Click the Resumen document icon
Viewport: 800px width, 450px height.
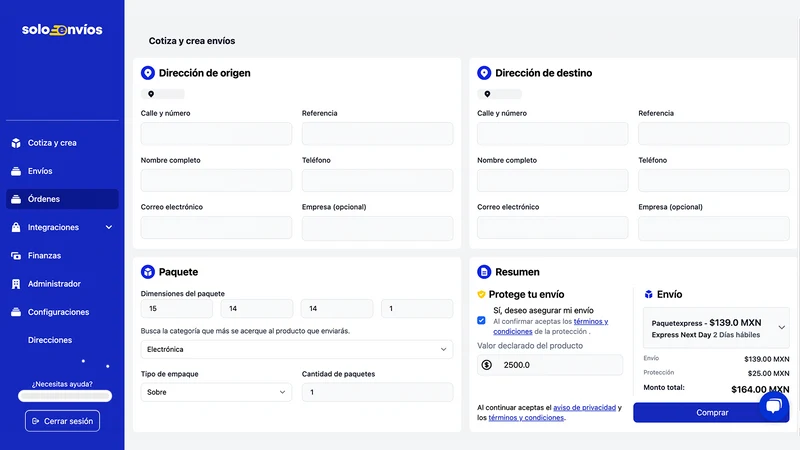(x=484, y=272)
